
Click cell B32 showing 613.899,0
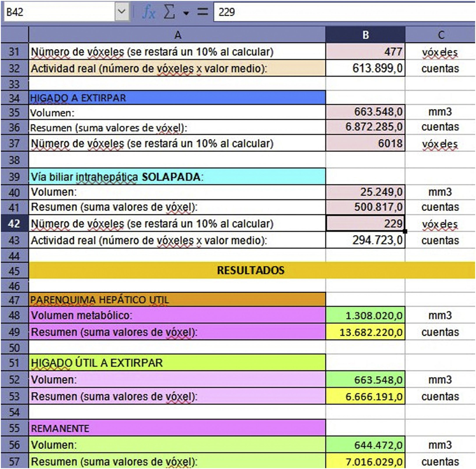click(365, 68)
